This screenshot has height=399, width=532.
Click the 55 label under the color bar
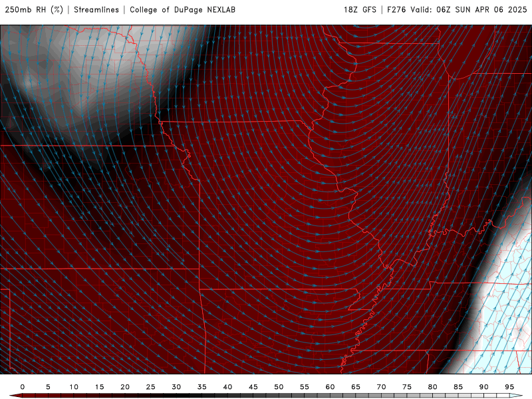tap(305, 387)
